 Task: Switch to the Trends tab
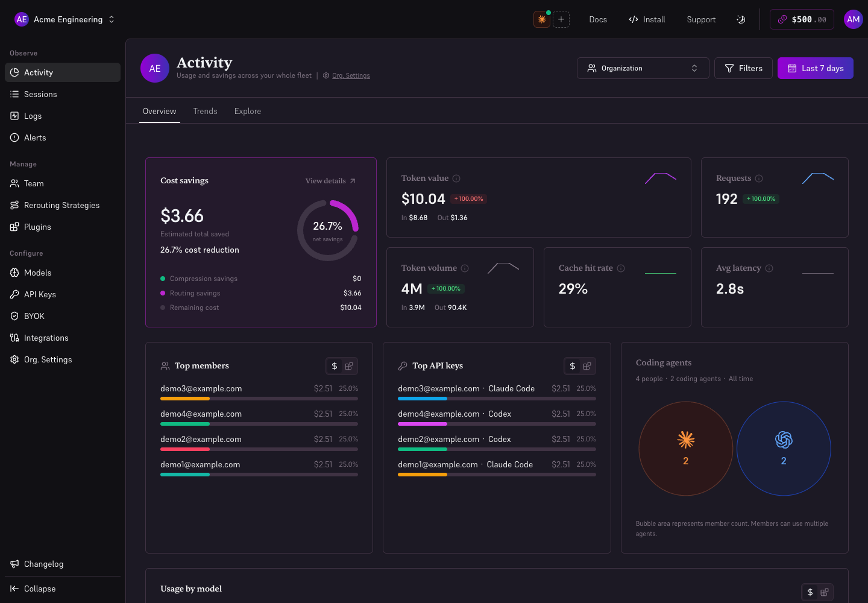coord(206,112)
